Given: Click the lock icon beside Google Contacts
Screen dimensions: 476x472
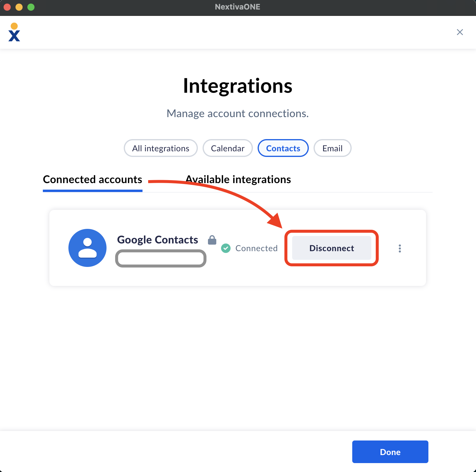Looking at the screenshot, I should click(x=212, y=240).
